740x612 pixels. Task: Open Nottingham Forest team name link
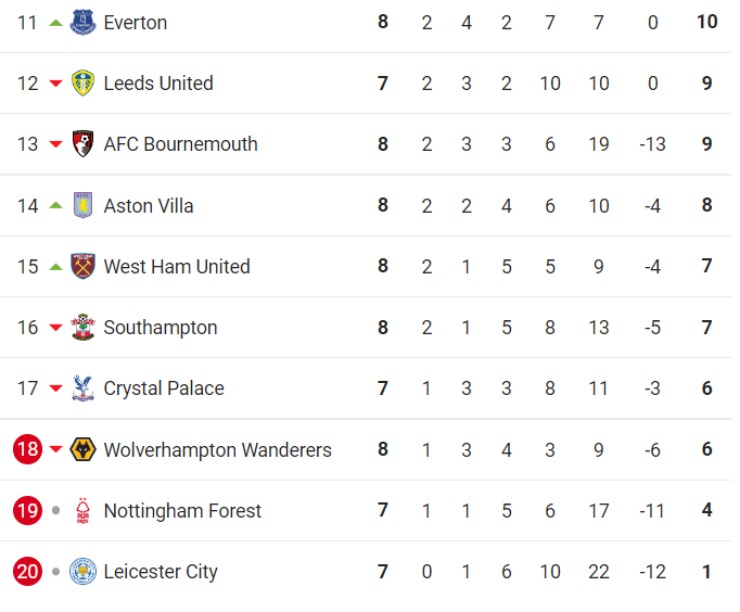coord(182,511)
